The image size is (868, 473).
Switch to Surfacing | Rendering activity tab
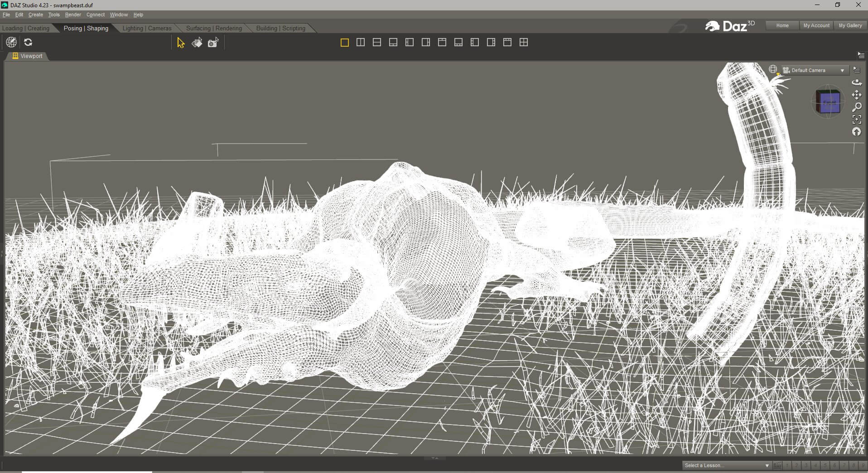point(214,28)
